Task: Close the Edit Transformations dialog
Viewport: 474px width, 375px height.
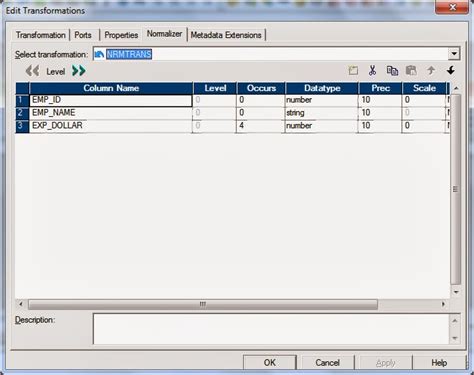Action: (452, 7)
